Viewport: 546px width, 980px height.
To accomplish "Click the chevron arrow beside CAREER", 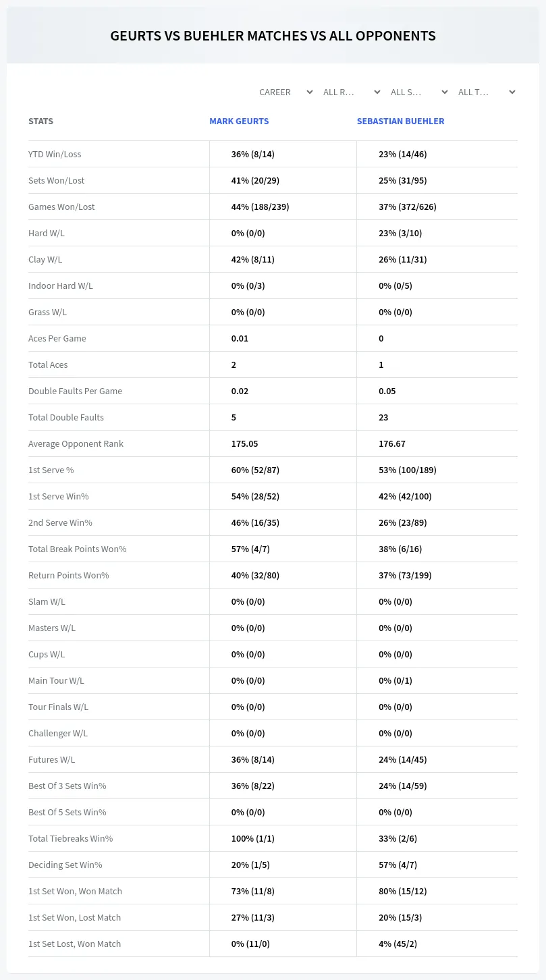I will point(309,92).
